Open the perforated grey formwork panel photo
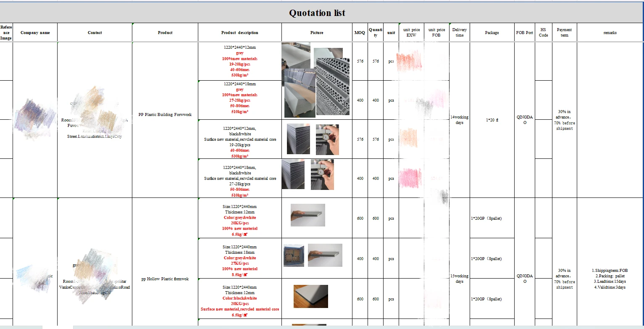644x329 pixels. pyautogui.click(x=332, y=86)
